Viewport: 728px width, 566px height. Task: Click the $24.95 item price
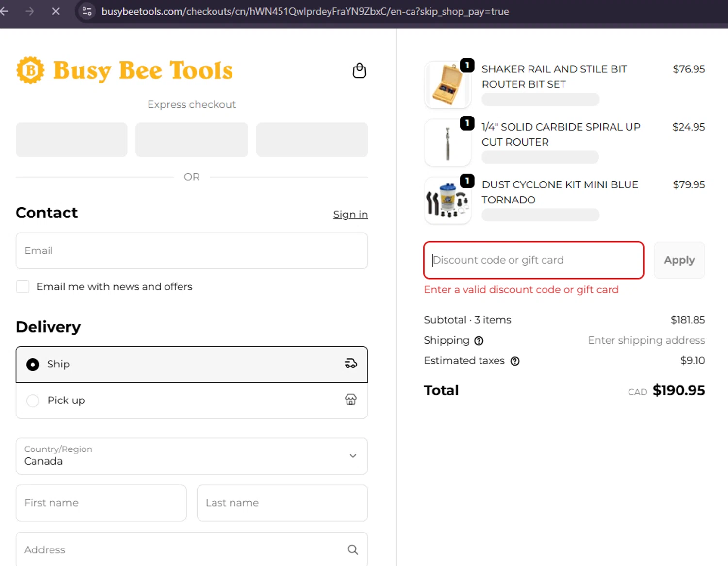click(x=689, y=127)
